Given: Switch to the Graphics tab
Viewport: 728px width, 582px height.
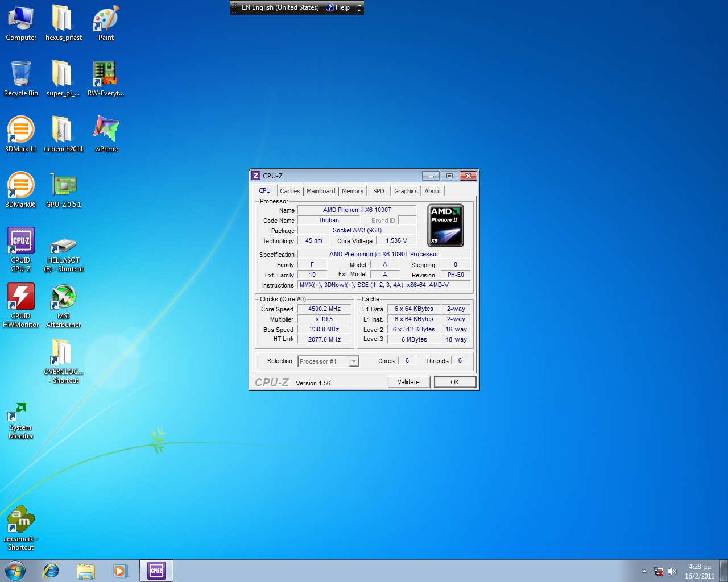Looking at the screenshot, I should [406, 191].
